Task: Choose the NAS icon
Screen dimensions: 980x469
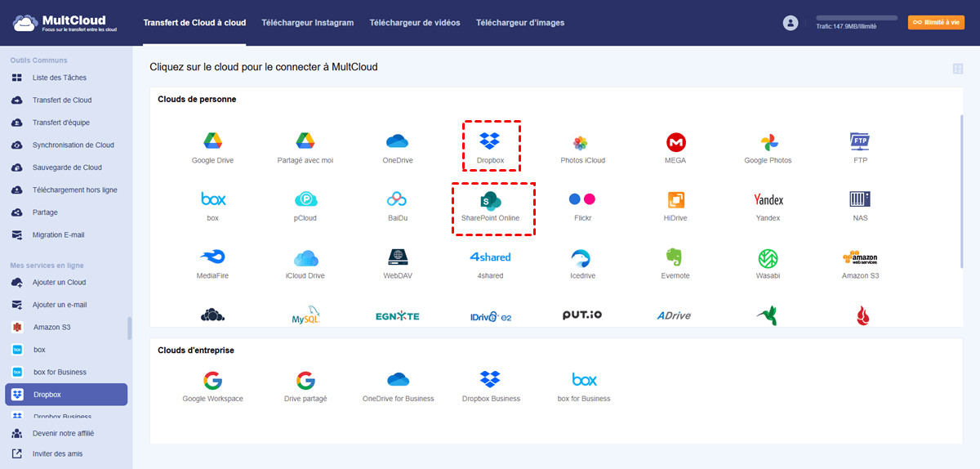Action: click(x=860, y=199)
